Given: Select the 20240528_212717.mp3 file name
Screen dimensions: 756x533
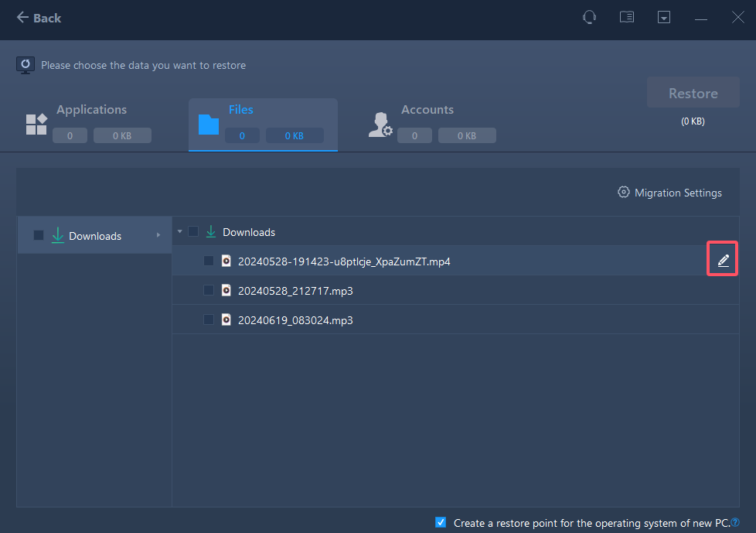Looking at the screenshot, I should (x=295, y=291).
